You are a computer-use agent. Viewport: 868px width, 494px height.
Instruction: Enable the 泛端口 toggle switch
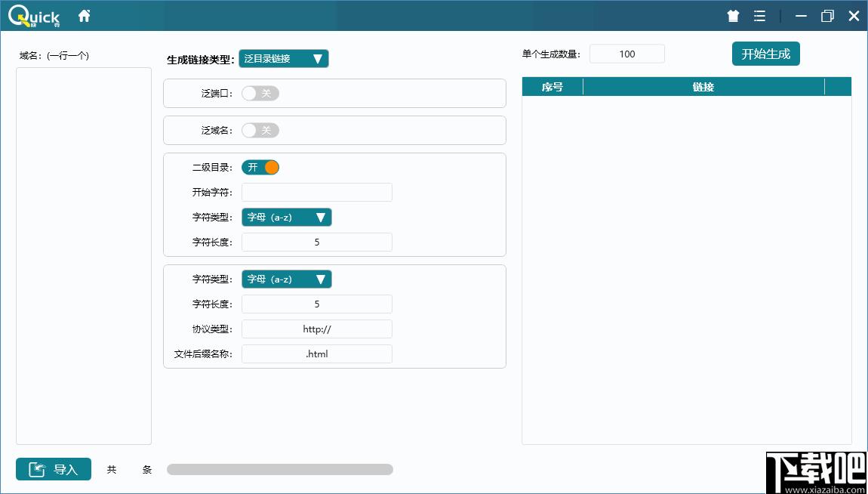260,93
